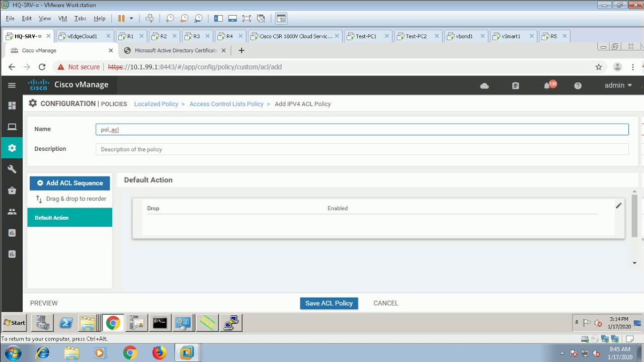Open admin user dropdown
The image size is (644, 362).
(618, 85)
